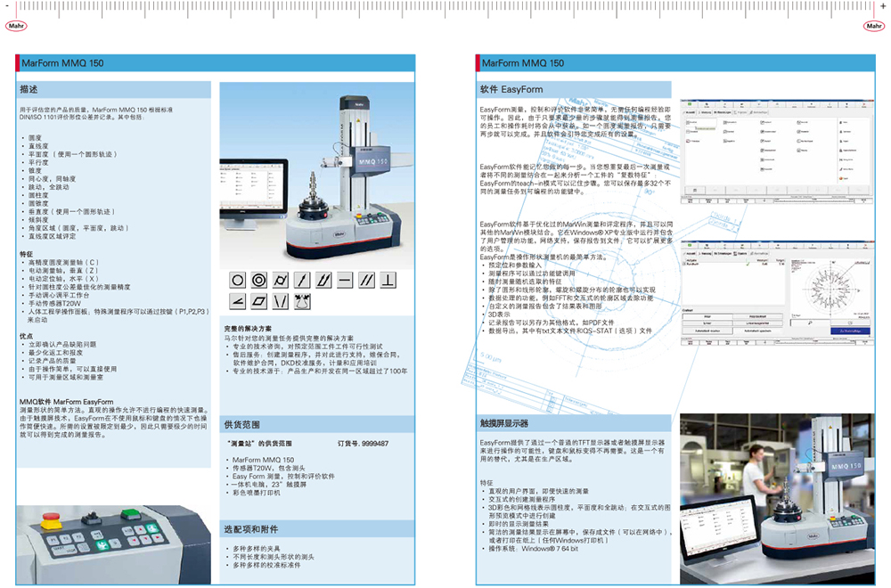Click the '手动传感器T20W' feature line
The width and height of the screenshot is (891, 588).
(55, 304)
